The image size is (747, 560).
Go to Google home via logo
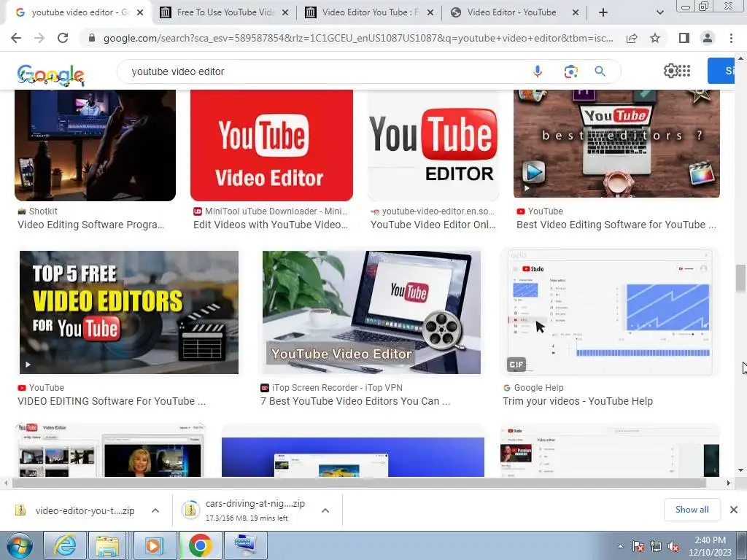(50, 75)
